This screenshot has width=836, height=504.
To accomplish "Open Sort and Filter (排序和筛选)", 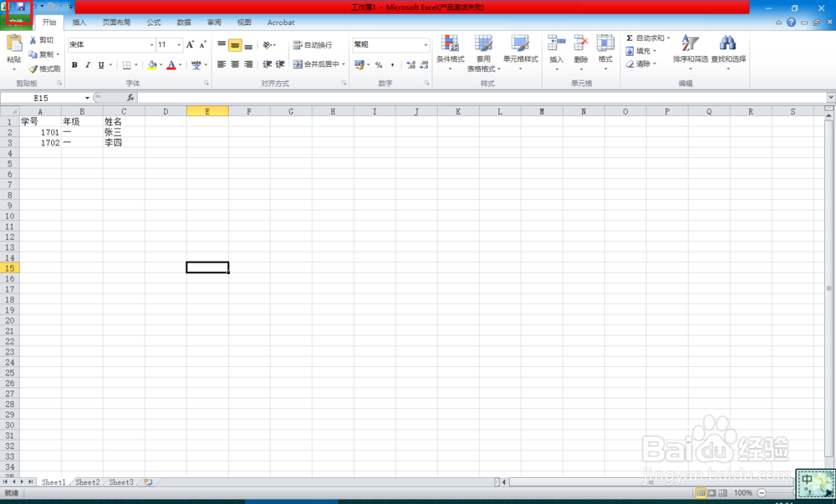I will (x=691, y=53).
